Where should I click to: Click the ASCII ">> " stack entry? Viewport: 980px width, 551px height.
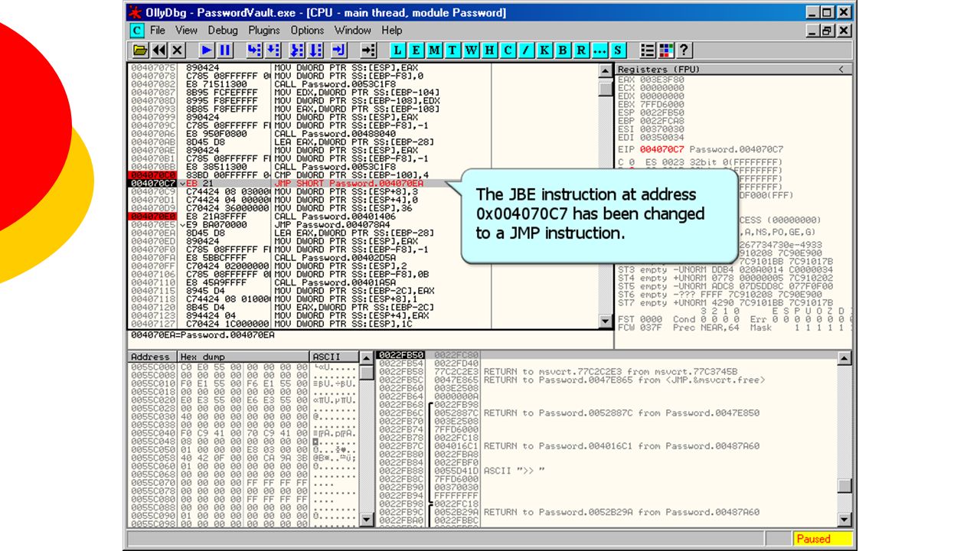click(514, 471)
